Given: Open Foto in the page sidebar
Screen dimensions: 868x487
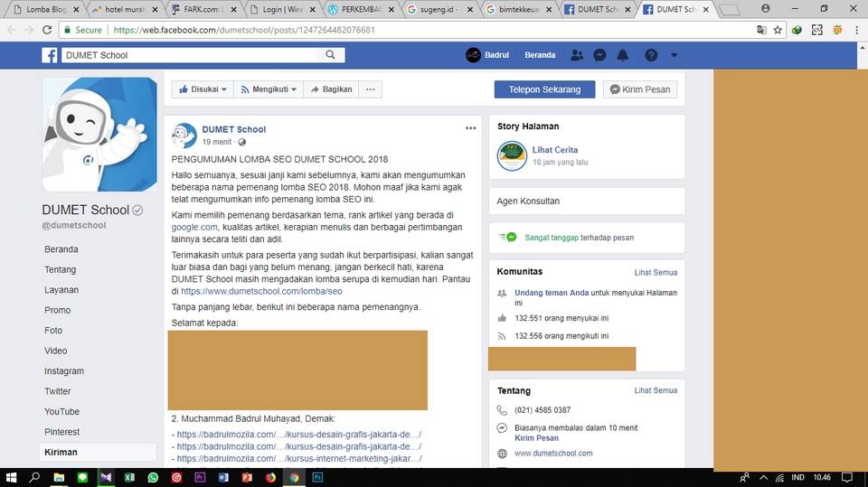Looking at the screenshot, I should point(53,331).
